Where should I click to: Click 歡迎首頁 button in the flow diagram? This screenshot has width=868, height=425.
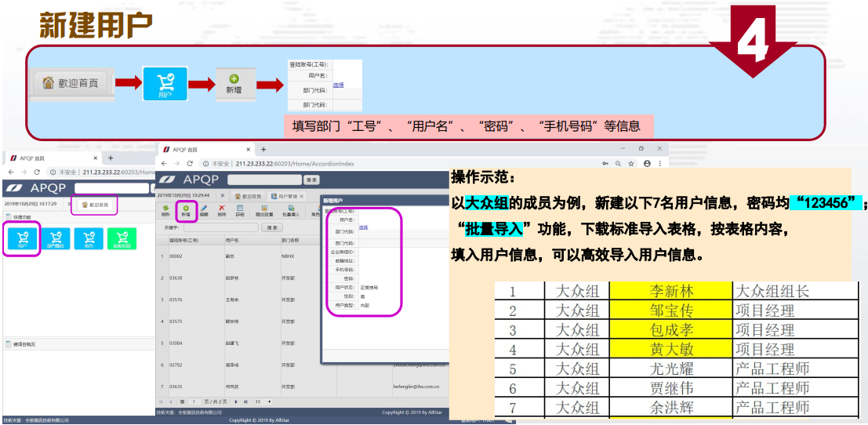tap(71, 84)
